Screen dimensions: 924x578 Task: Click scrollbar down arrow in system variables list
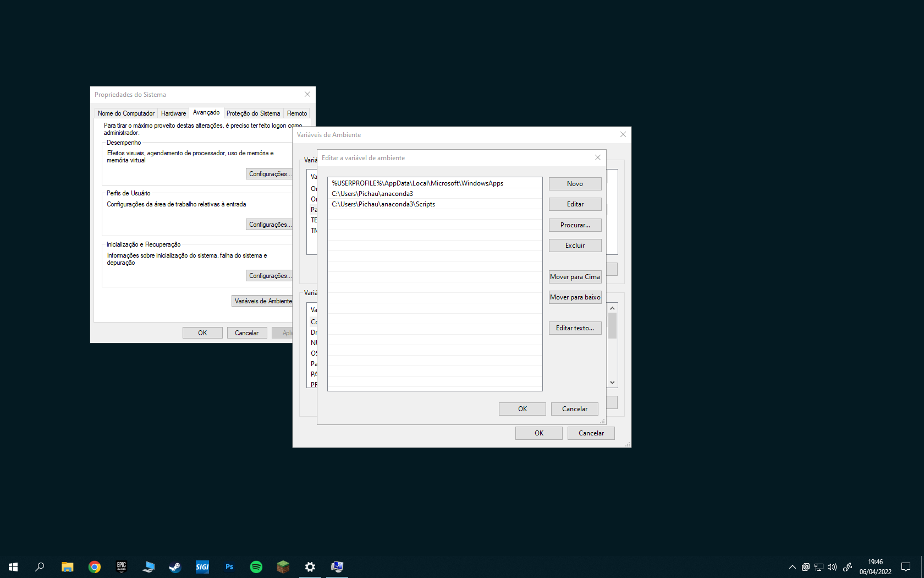click(x=612, y=383)
